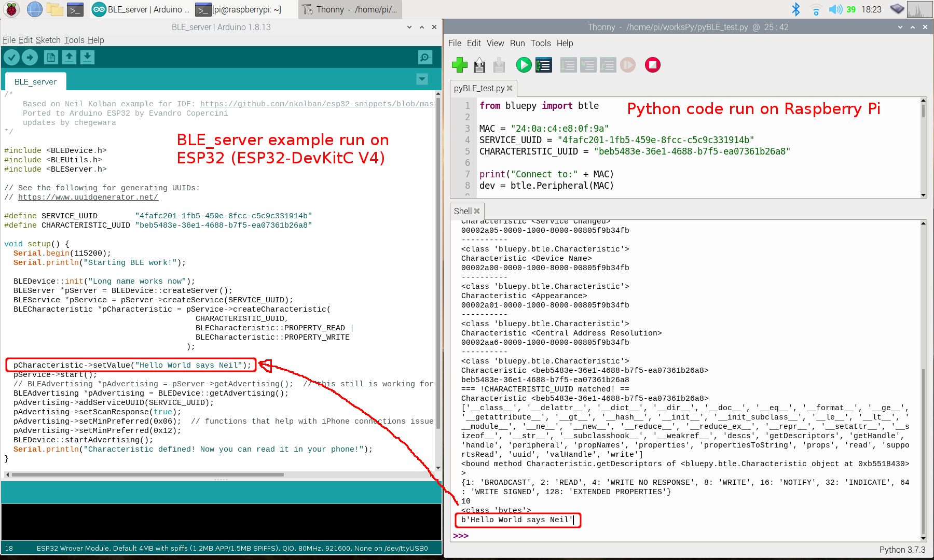Switch to pi@raspberrypi terminal taskbar window
The width and height of the screenshot is (934, 560).
[x=240, y=9]
